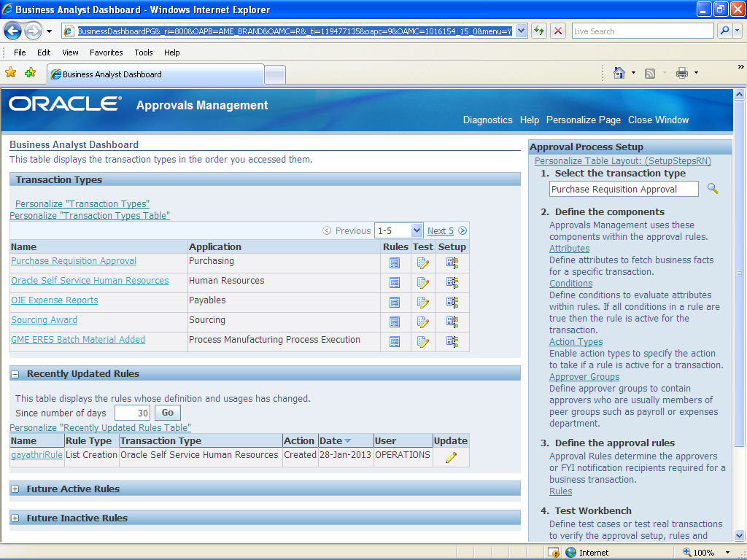Click the Next arrow icon beside Next 5

click(462, 230)
